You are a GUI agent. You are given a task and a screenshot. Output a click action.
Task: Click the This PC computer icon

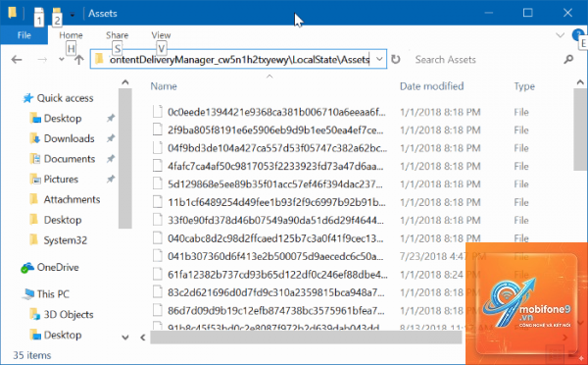click(x=28, y=294)
